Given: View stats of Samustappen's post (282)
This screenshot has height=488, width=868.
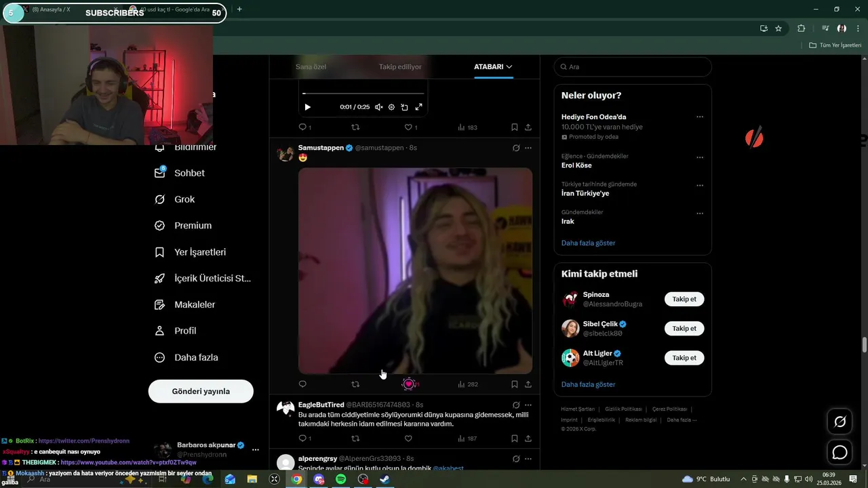Looking at the screenshot, I should (x=468, y=384).
